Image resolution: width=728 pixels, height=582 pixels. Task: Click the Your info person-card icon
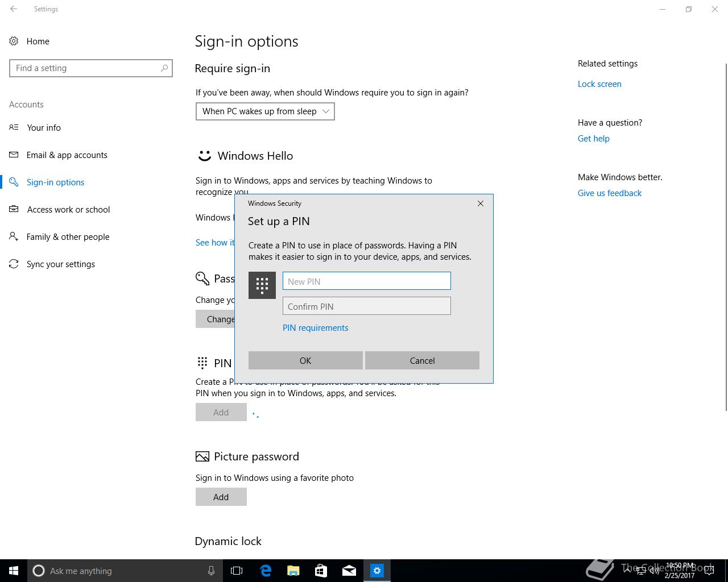(x=14, y=127)
